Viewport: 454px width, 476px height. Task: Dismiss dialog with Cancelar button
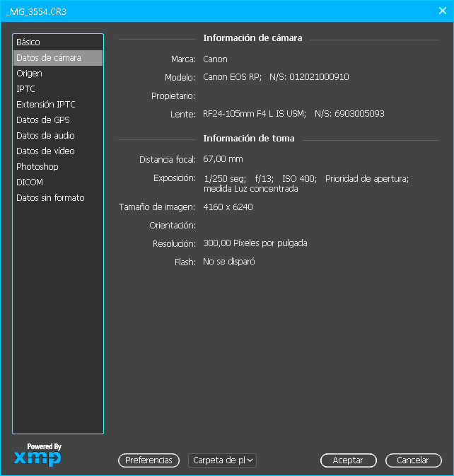click(413, 460)
